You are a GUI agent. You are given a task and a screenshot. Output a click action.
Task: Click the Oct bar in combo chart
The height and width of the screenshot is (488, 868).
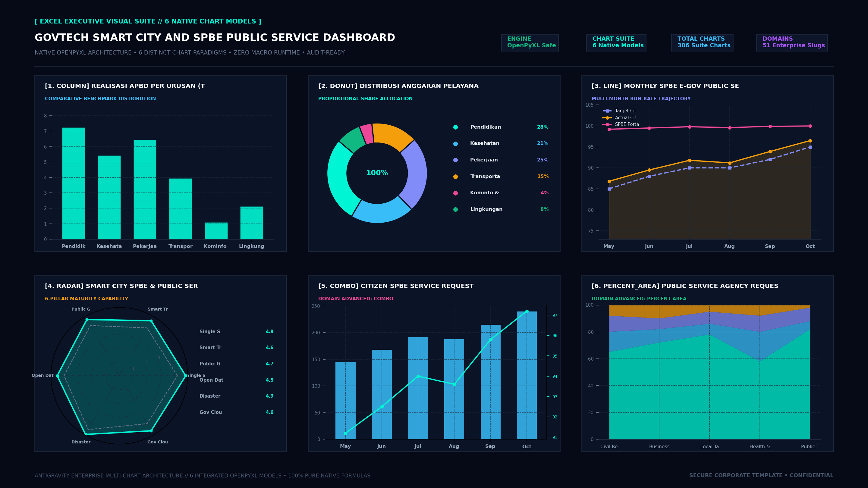527,375
